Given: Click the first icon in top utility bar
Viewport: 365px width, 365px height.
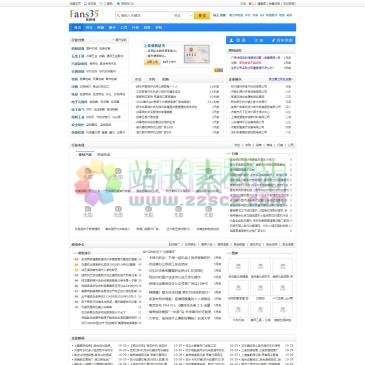Looking at the screenshot, I should [x=85, y=4].
